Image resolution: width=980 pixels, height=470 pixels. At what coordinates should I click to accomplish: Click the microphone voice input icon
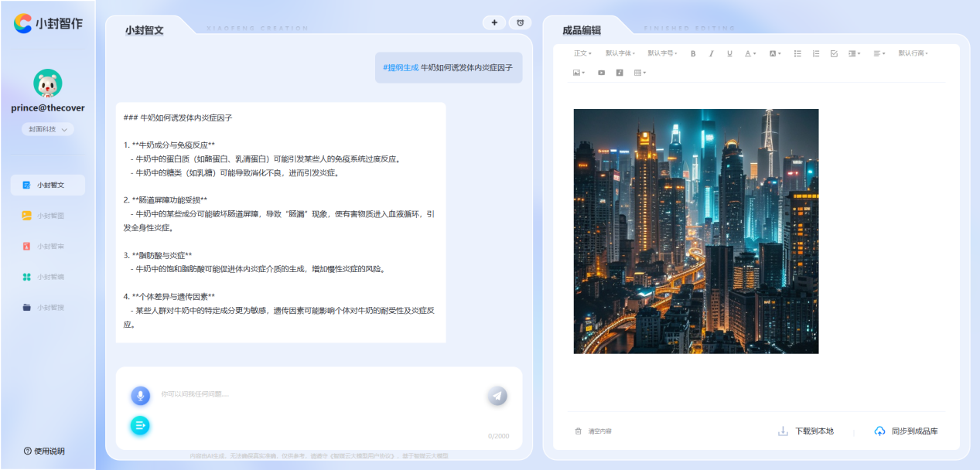coord(140,396)
